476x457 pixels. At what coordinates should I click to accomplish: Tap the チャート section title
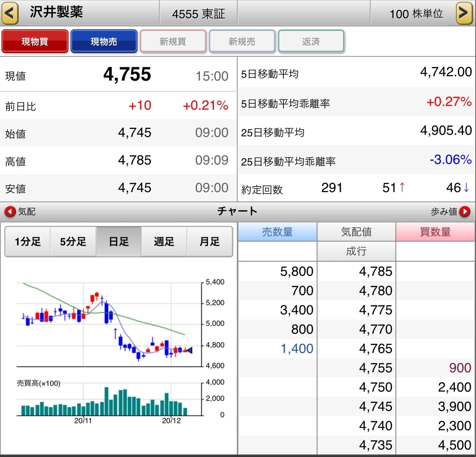[x=238, y=211]
